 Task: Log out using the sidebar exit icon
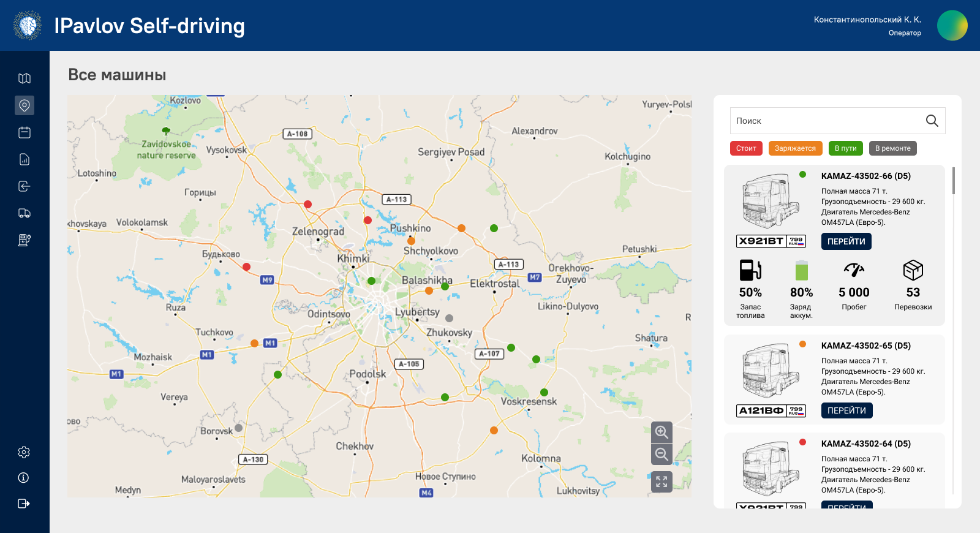(x=24, y=504)
